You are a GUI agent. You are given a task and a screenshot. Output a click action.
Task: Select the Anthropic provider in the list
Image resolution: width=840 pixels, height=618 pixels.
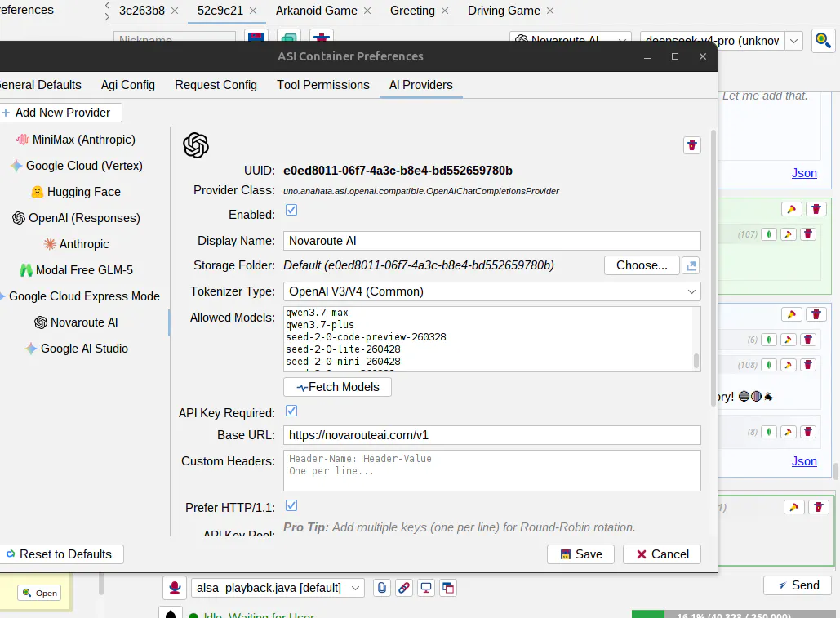coord(76,244)
